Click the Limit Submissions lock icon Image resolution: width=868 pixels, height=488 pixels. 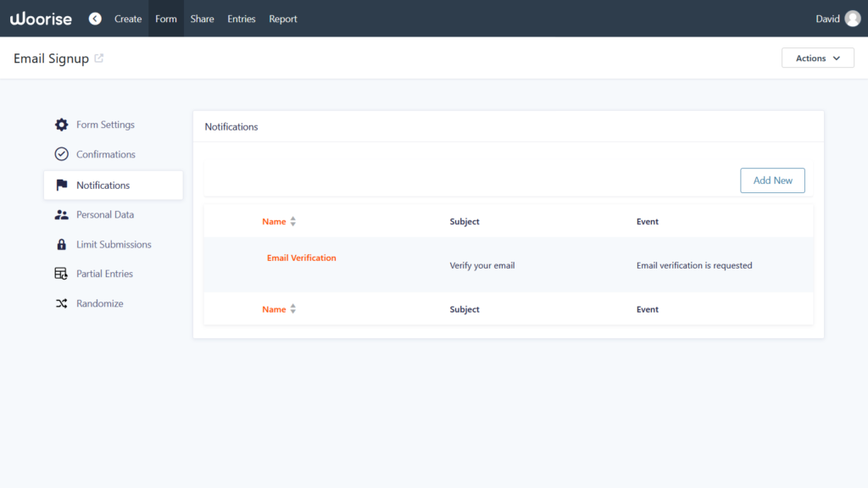(x=61, y=245)
